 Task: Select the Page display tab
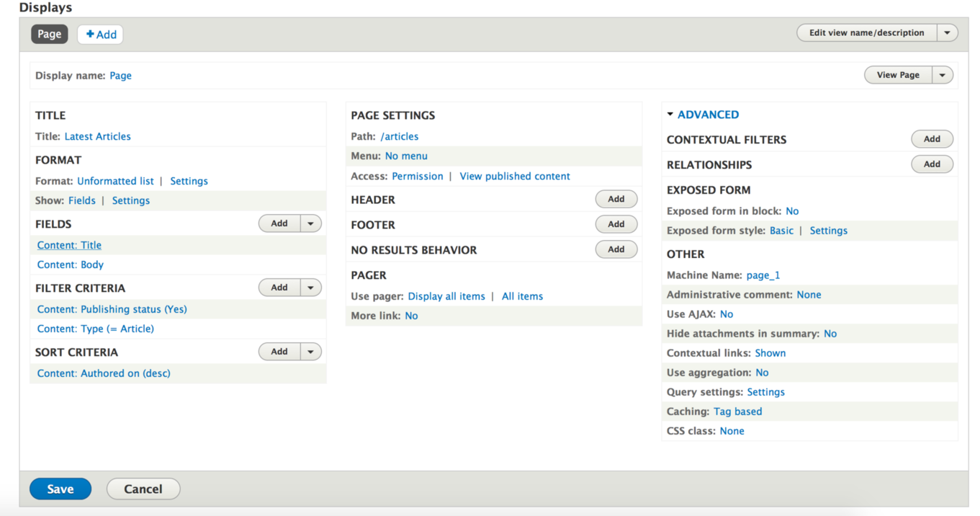[50, 34]
